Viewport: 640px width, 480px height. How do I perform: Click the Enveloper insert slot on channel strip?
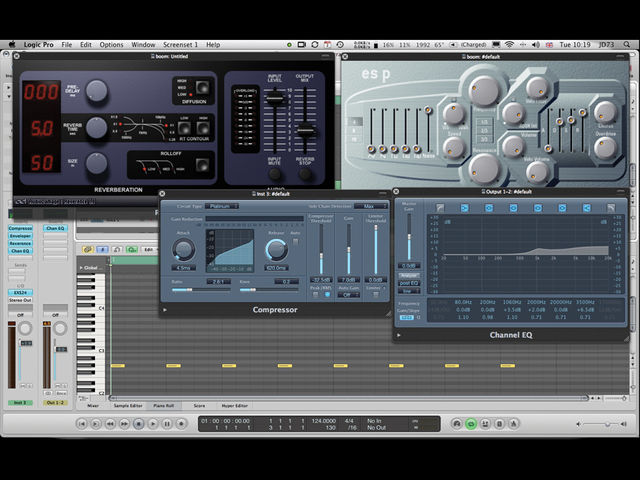click(x=20, y=236)
